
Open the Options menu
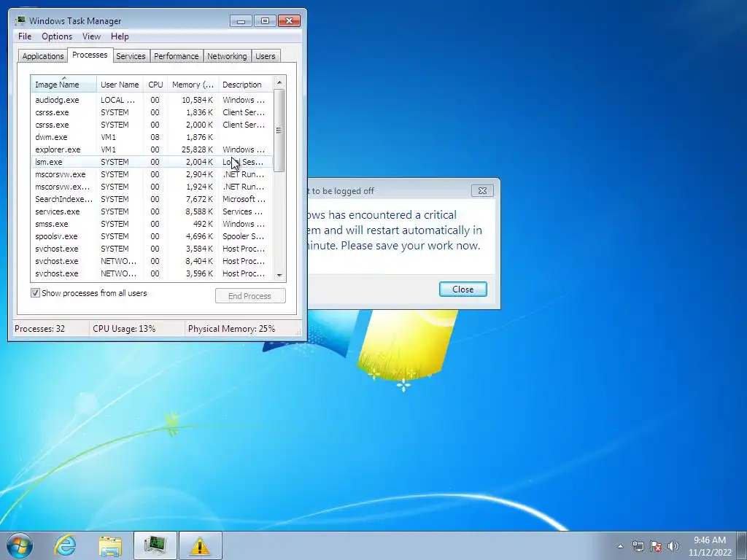[57, 36]
